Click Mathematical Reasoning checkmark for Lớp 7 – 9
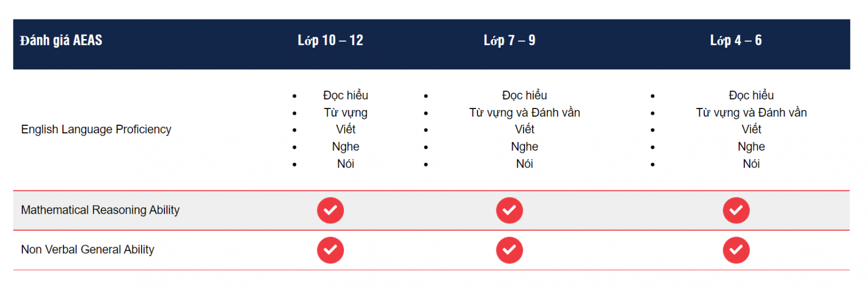Screen dimensions: 868x289 pos(509,210)
